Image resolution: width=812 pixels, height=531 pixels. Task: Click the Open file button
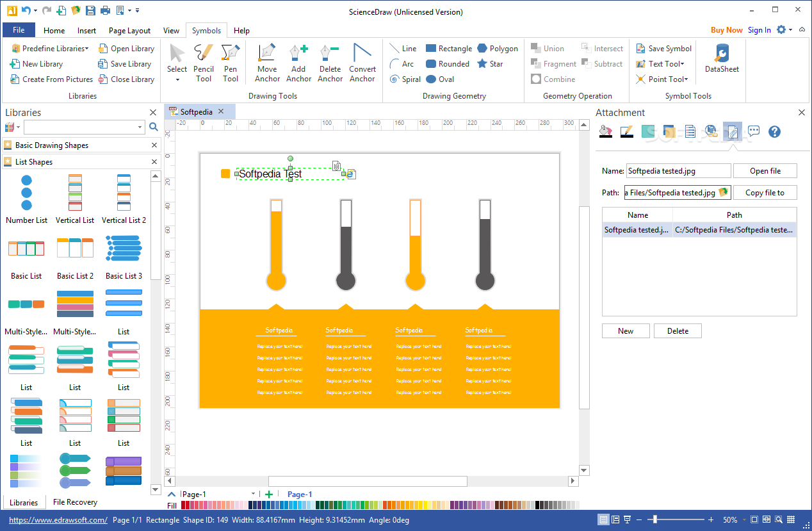pyautogui.click(x=765, y=171)
